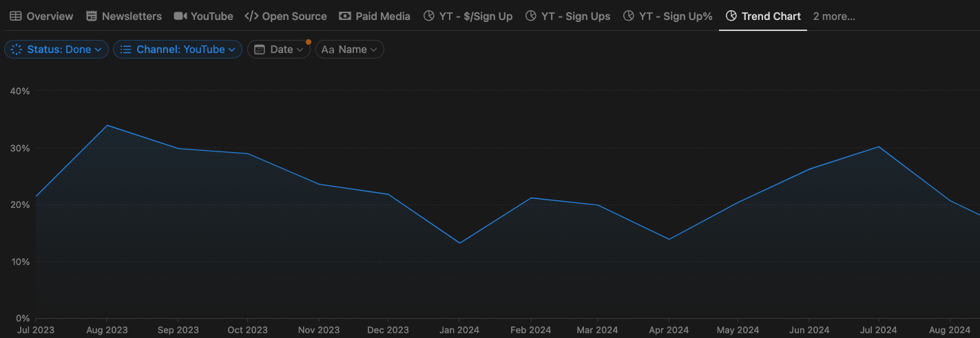Open the Date filter dropdown
This screenshot has width=980, height=338.
coord(279,50)
